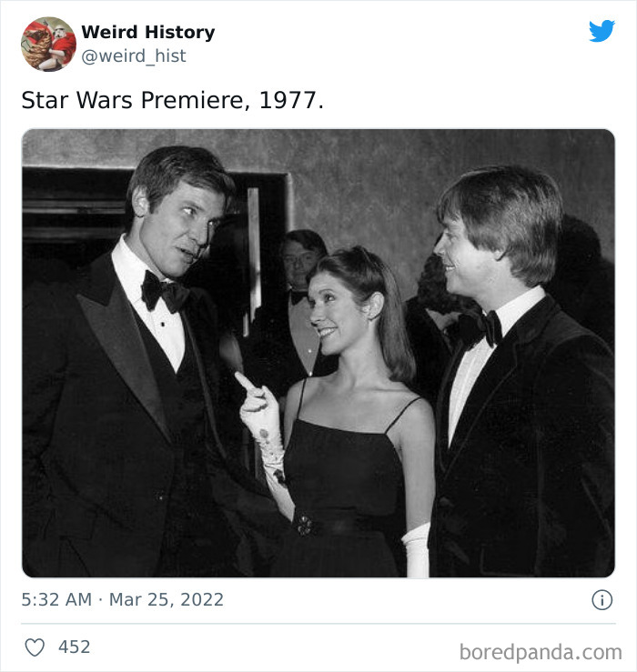Viewport: 637px width, 672px height.
Task: Select the 'Star Wars Premiere, 1977.' tweet text
Action: (172, 100)
